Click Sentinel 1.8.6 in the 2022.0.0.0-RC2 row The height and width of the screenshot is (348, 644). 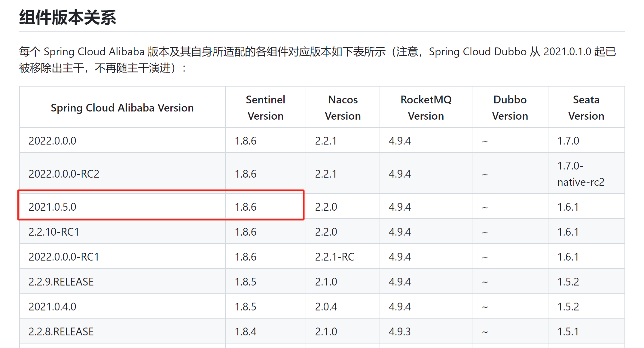tap(266, 173)
